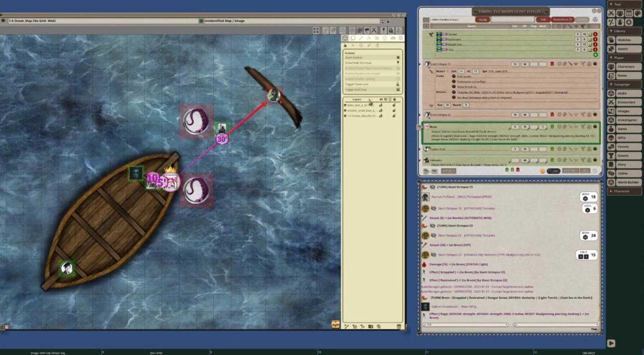The height and width of the screenshot is (355, 644).
Task: Collapse the Campaign section header
Action: click(x=625, y=84)
